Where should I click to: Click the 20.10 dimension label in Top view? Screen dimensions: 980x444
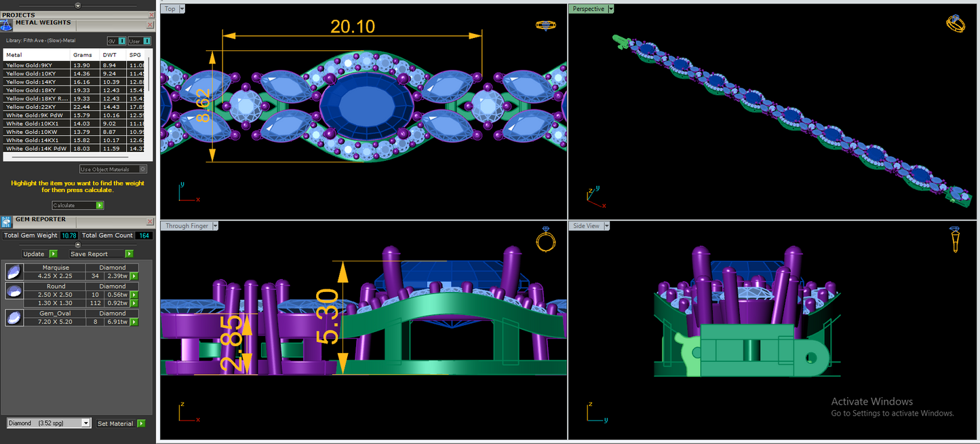(x=353, y=26)
